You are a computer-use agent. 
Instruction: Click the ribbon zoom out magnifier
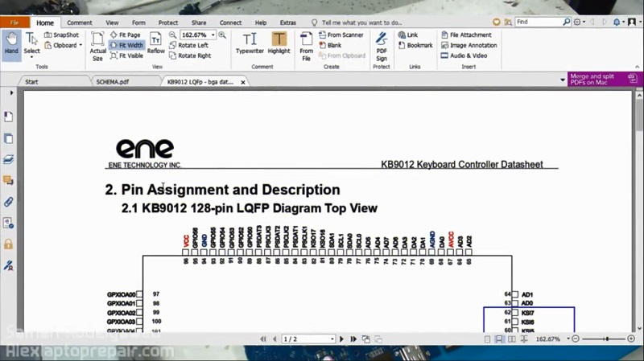(x=172, y=35)
